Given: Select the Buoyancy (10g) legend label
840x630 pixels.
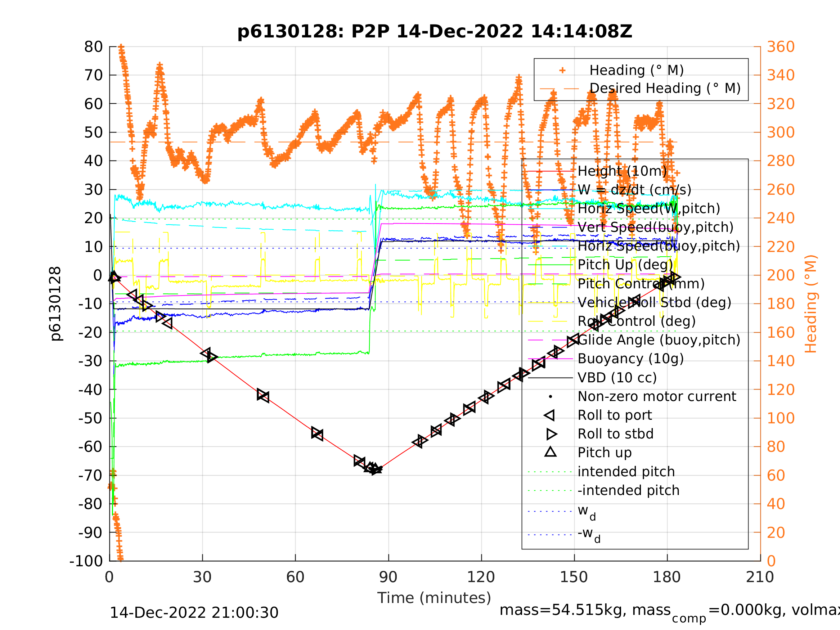Looking at the screenshot, I should (x=631, y=359).
